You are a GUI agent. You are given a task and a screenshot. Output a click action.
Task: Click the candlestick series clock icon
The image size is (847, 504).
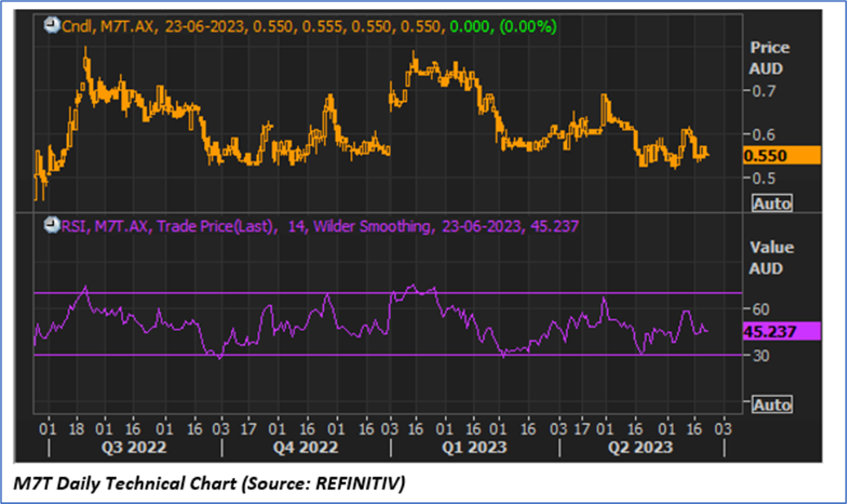pos(52,25)
